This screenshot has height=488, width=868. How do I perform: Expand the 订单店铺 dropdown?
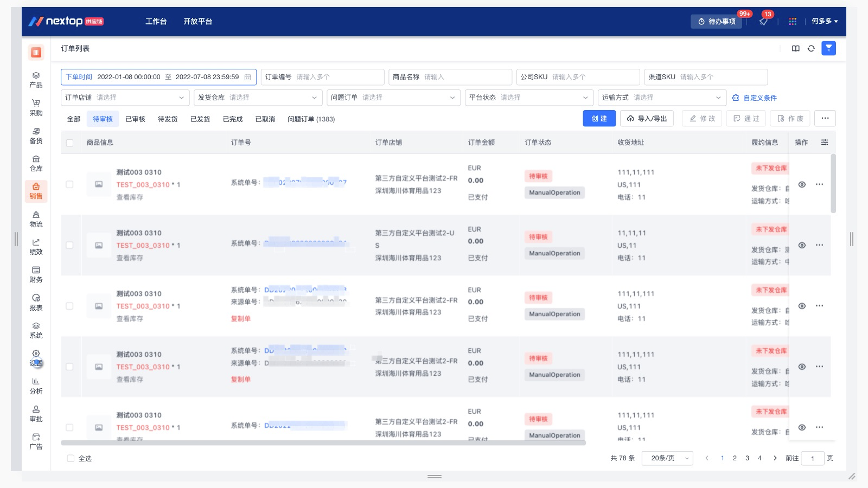[125, 98]
